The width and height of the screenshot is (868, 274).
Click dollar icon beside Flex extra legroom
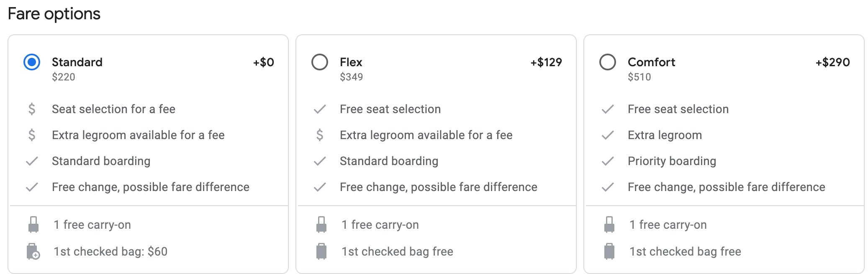coord(320,135)
